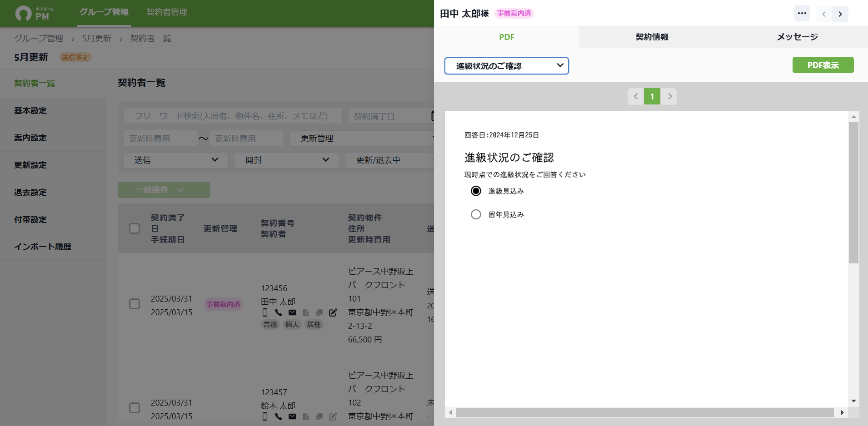Screen dimensions: 868x426
Task: Open 退去設定 in the sidebar
Action: [53, 193]
